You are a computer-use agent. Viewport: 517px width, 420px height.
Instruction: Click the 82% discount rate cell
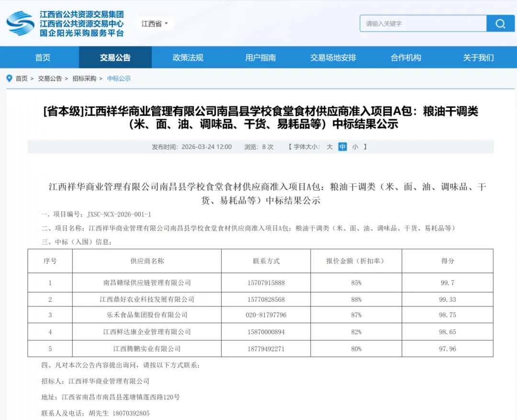pyautogui.click(x=356, y=332)
